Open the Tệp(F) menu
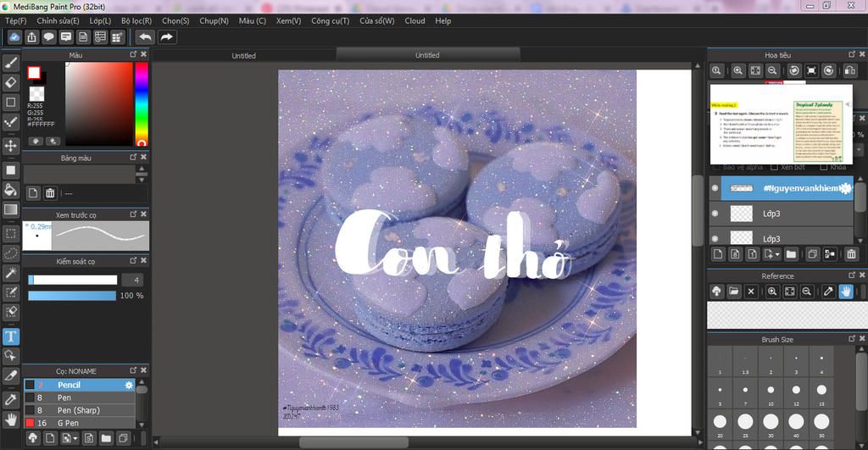The height and width of the screenshot is (450, 868). (16, 20)
